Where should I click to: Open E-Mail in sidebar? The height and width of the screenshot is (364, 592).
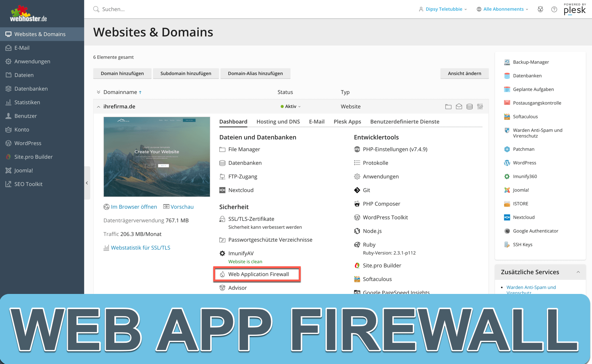pyautogui.click(x=42, y=48)
